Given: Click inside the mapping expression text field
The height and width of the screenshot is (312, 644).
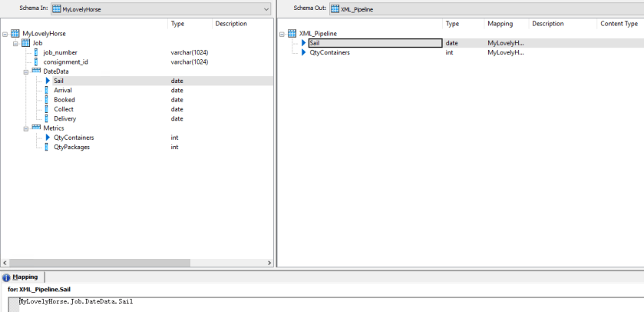Looking at the screenshot, I should tap(307, 302).
